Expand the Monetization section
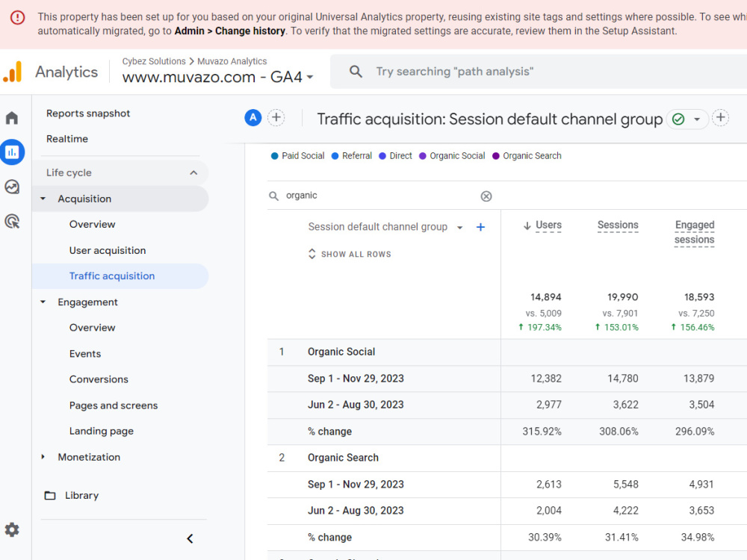 (x=43, y=457)
